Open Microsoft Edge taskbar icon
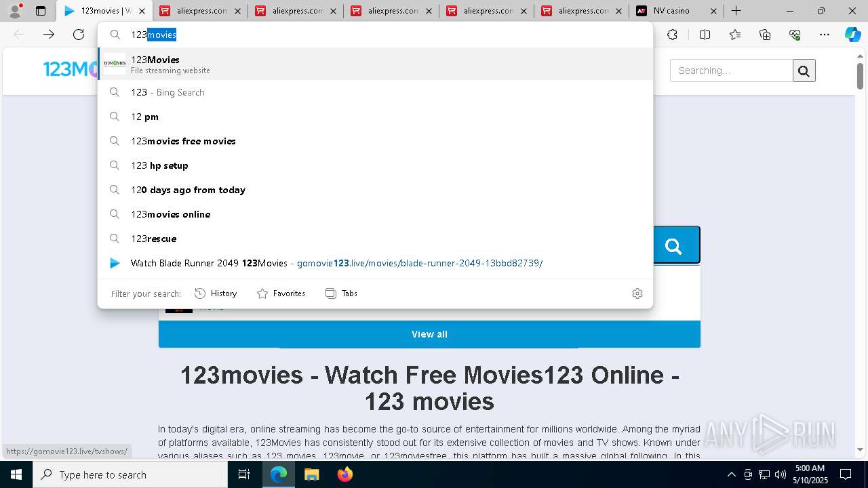 pos(279,474)
